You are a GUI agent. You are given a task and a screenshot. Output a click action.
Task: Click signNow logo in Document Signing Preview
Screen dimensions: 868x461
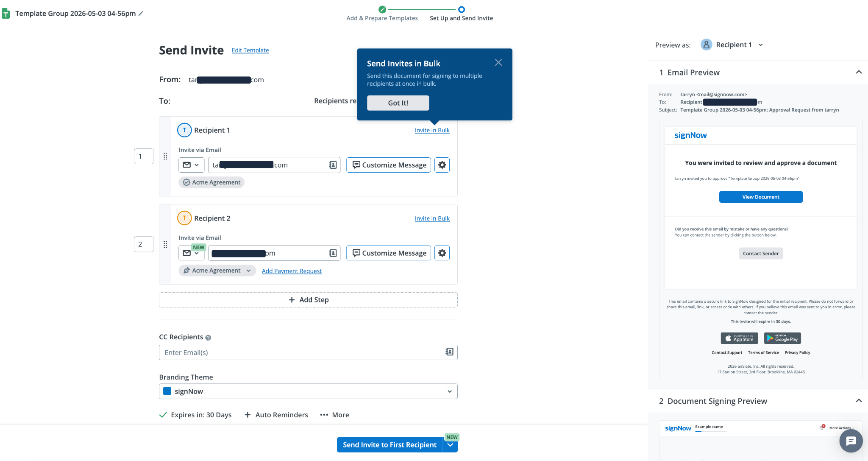(x=678, y=428)
